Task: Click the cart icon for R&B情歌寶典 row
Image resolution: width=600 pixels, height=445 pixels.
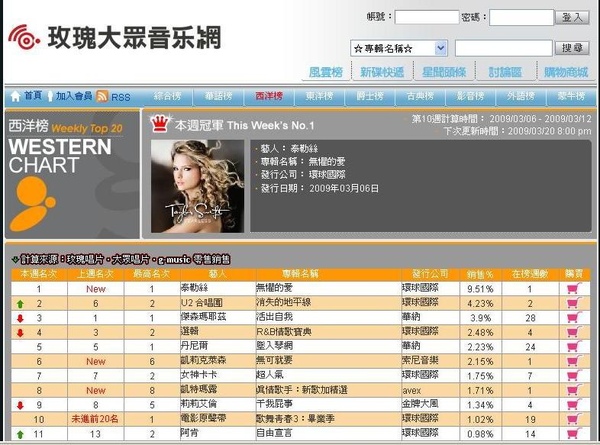Action: 574,332
